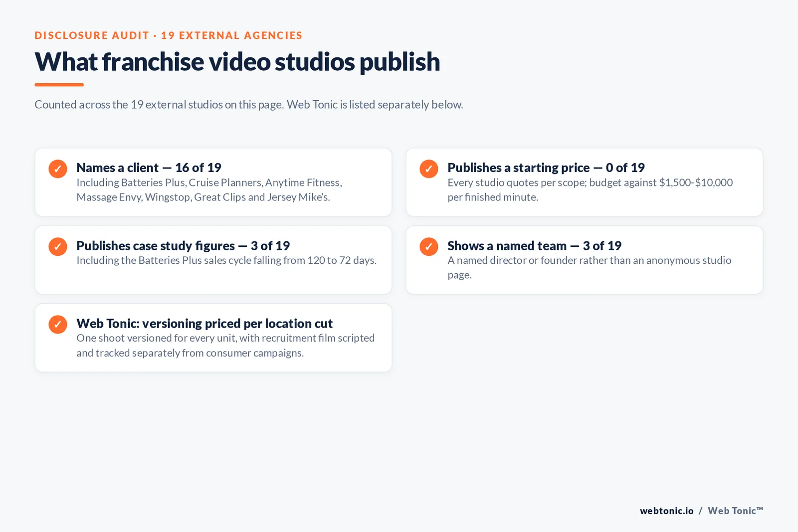The width and height of the screenshot is (798, 532).
Task: Click the checkmark icon beside Publishes a starting price
Action: coord(429,169)
